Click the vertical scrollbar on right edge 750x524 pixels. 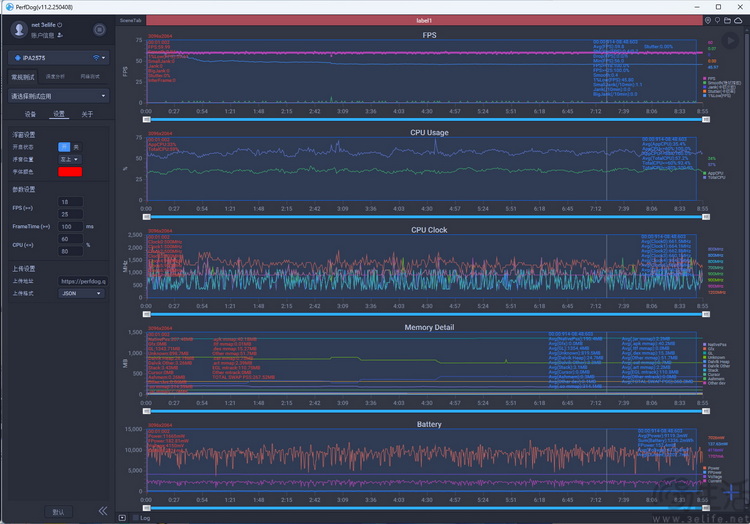pos(747,268)
